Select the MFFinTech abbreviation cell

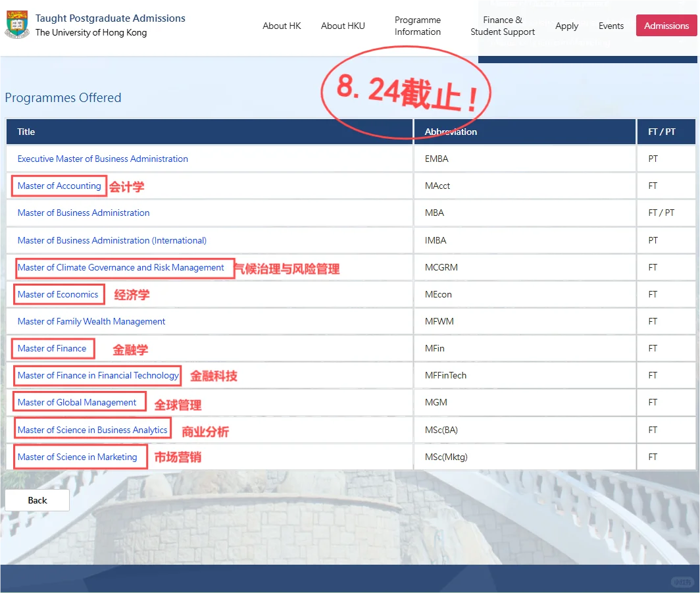coord(524,376)
